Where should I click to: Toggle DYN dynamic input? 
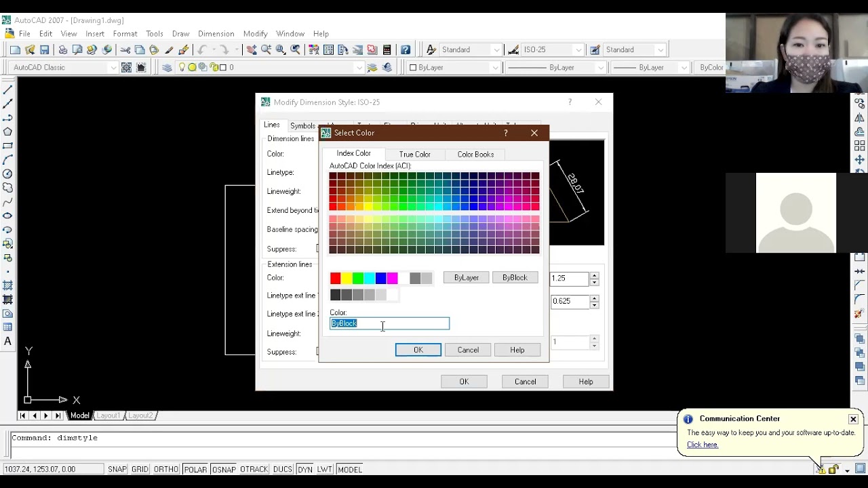click(304, 469)
